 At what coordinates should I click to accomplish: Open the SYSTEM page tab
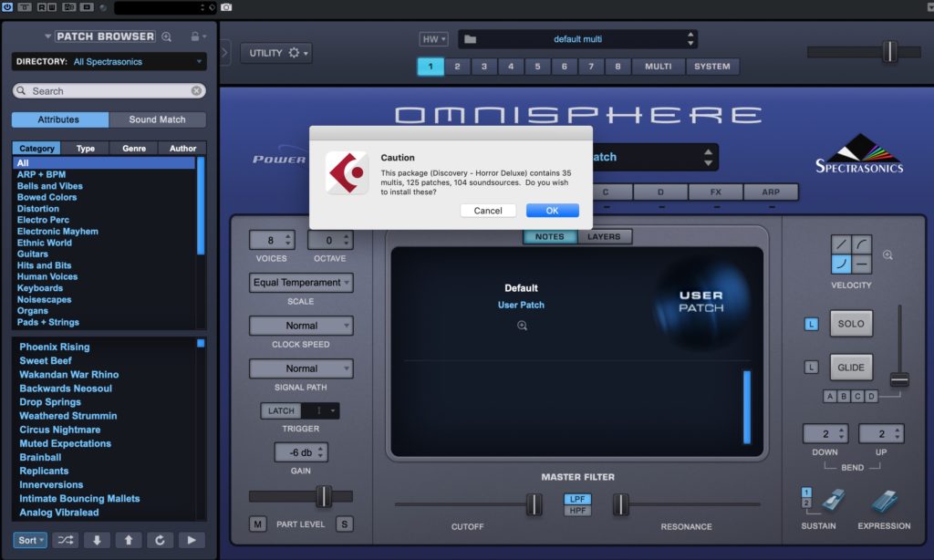(711, 67)
